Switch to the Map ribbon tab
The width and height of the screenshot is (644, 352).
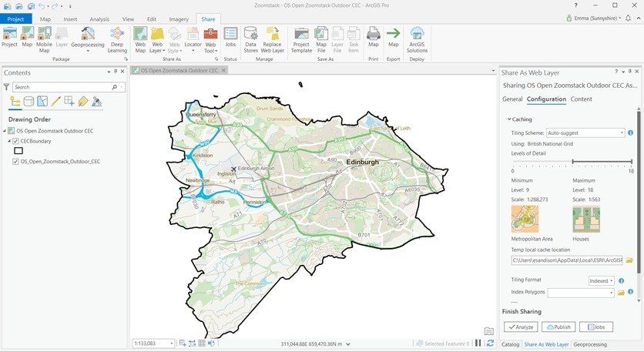point(45,19)
